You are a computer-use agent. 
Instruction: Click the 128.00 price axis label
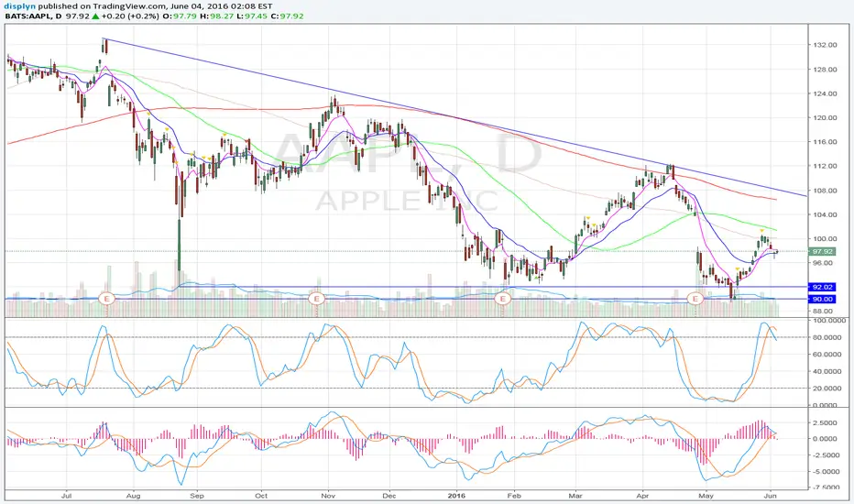[825, 70]
